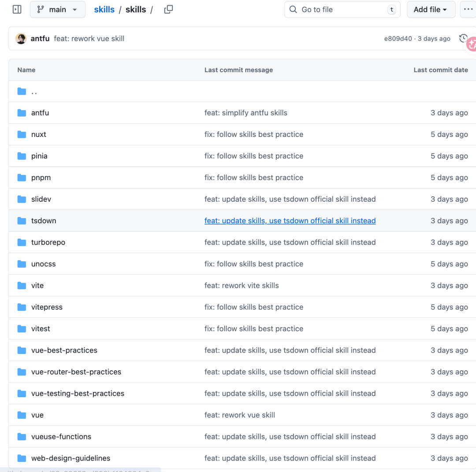Open vue row's 'feat: rework vue skill' commit
The width and height of the screenshot is (476, 472).
tap(239, 415)
